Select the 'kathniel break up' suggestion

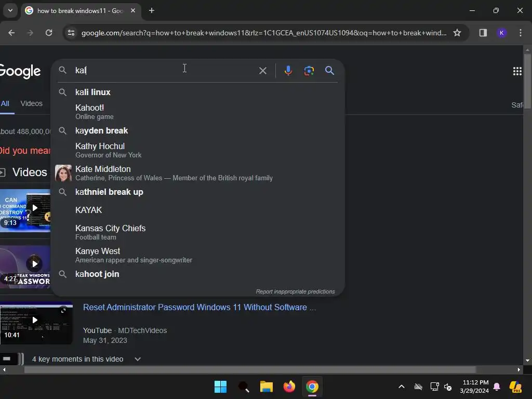coord(198,192)
